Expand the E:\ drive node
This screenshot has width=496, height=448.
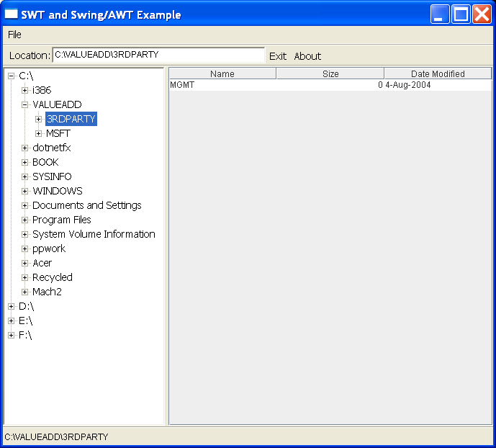tap(12, 321)
